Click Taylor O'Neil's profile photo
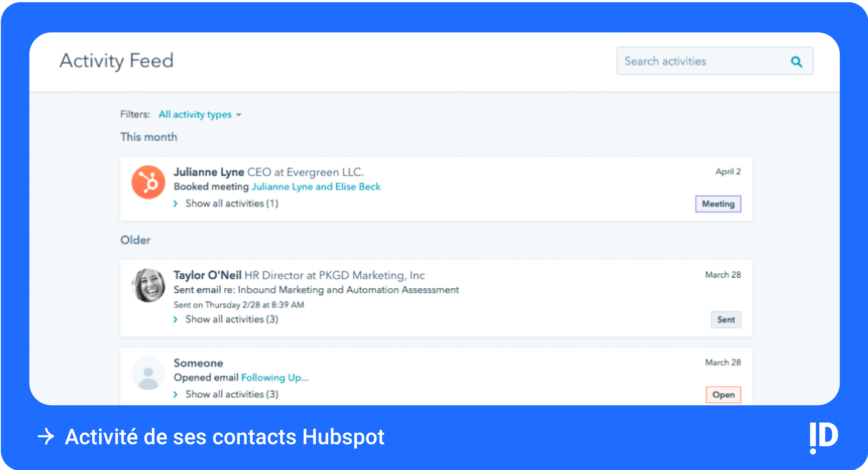This screenshot has height=470, width=868. pyautogui.click(x=148, y=285)
